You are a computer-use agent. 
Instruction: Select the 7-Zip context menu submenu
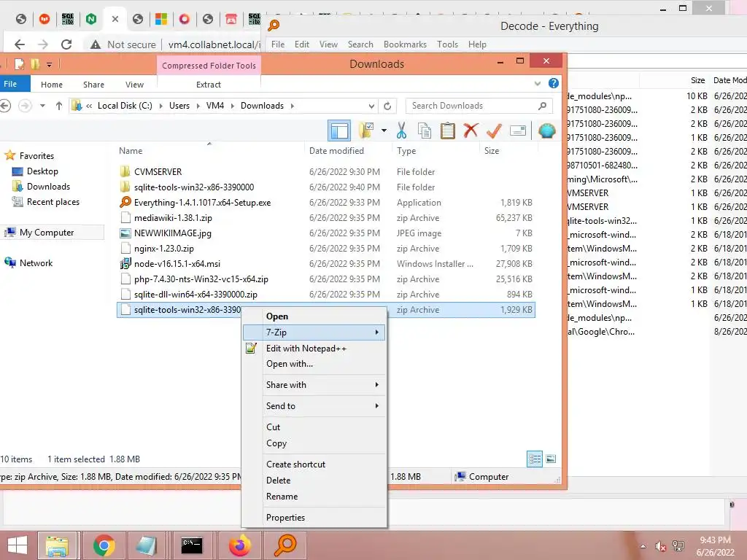314,332
